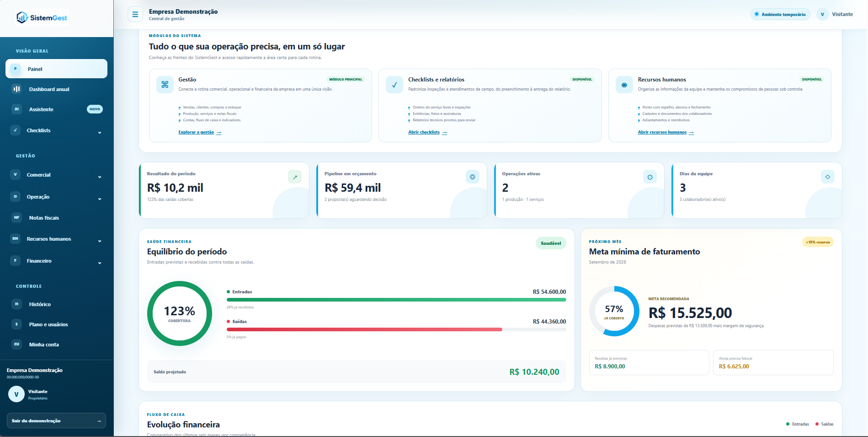Click the R$ 15.525,00 meta value
Screen dimensions: 868x437
pos(690,313)
